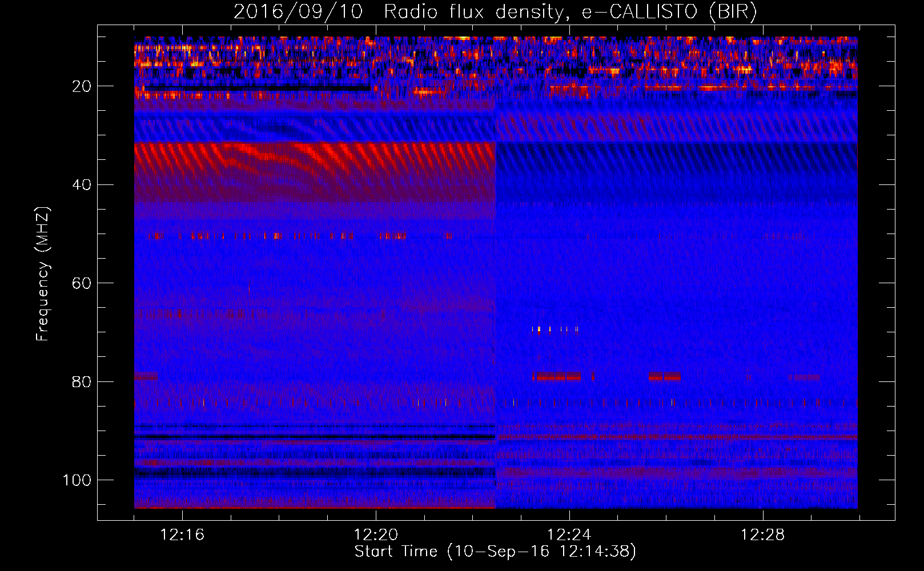The width and height of the screenshot is (924, 571).
Task: Click the 100 frequency tick label
Action: tap(77, 480)
